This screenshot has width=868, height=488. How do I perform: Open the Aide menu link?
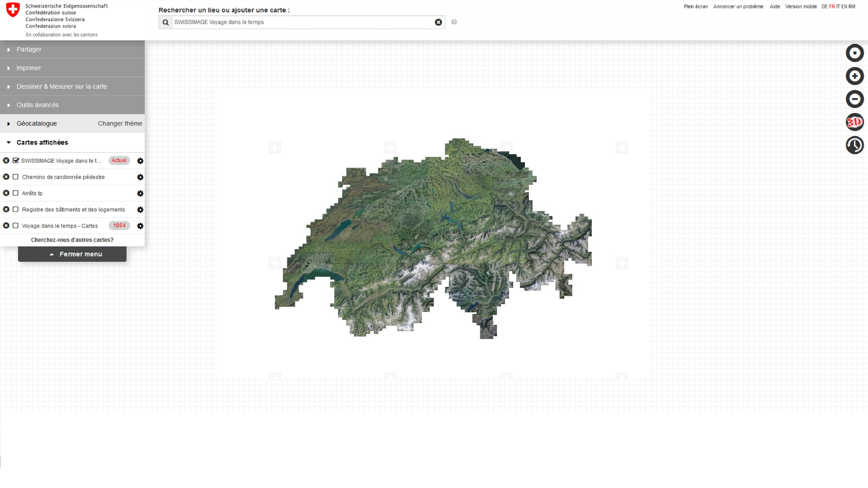click(x=774, y=7)
